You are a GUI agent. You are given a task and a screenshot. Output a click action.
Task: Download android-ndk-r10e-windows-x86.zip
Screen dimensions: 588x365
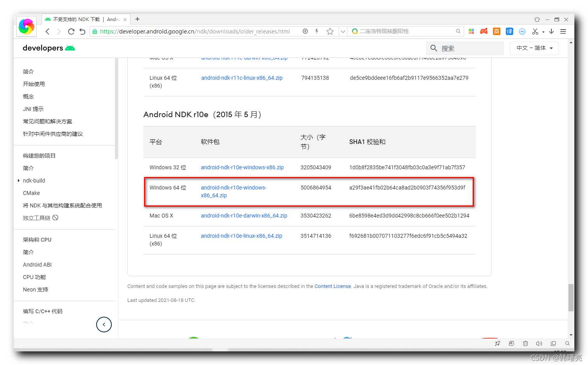point(242,167)
